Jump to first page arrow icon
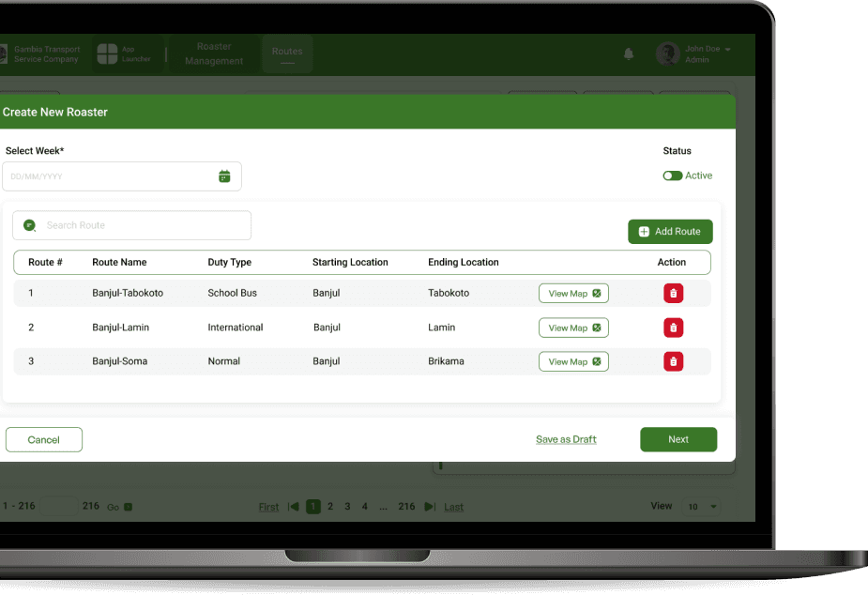The width and height of the screenshot is (868, 595). coord(294,507)
